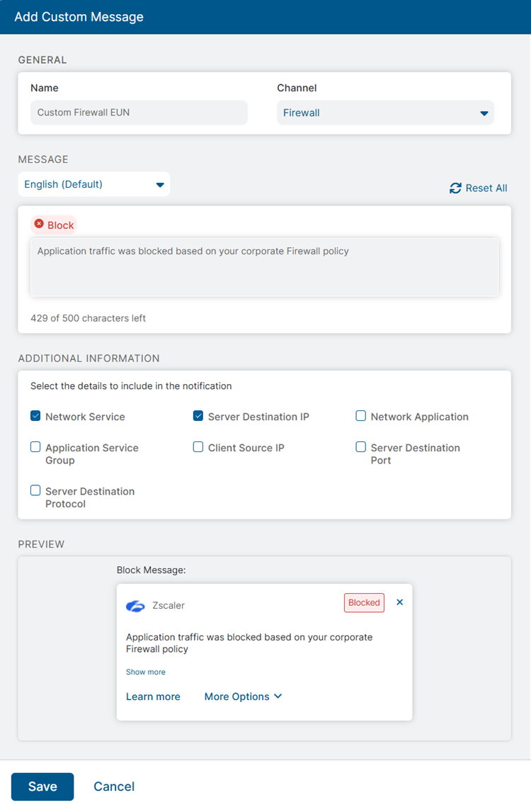Uncheck the Network Service checkbox
The image size is (531, 812).
35,417
